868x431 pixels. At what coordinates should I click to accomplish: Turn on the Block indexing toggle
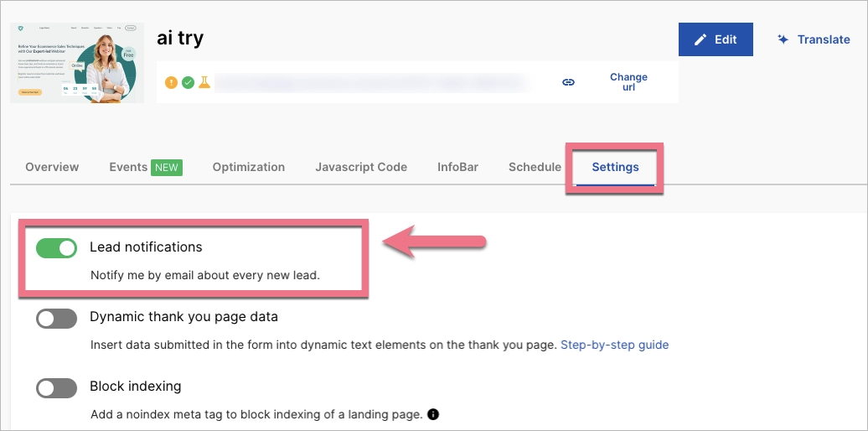(56, 387)
